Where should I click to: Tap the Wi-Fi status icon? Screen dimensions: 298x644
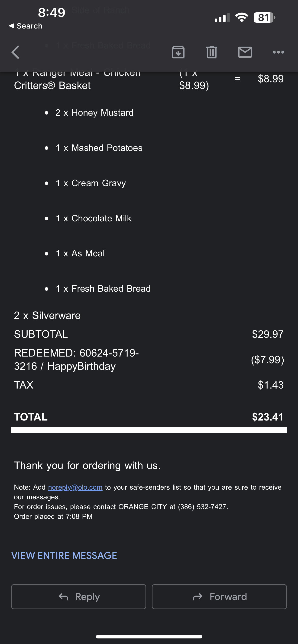click(241, 17)
